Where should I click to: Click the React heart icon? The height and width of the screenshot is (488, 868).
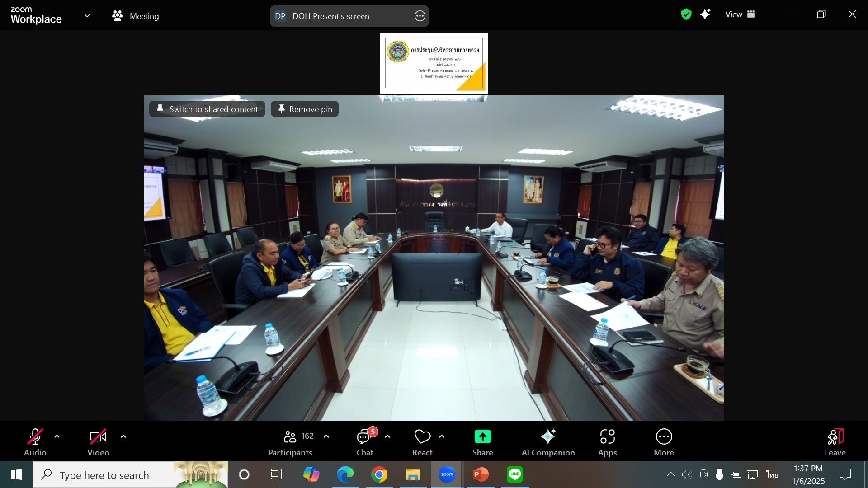422,437
